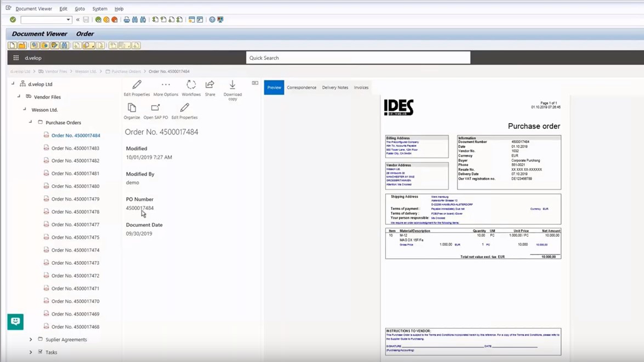Open the SAP command field dropdown
This screenshot has width=644, height=362.
pyautogui.click(x=68, y=20)
